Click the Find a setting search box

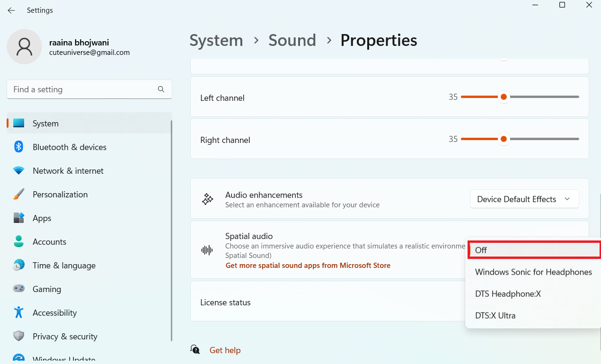point(83,89)
